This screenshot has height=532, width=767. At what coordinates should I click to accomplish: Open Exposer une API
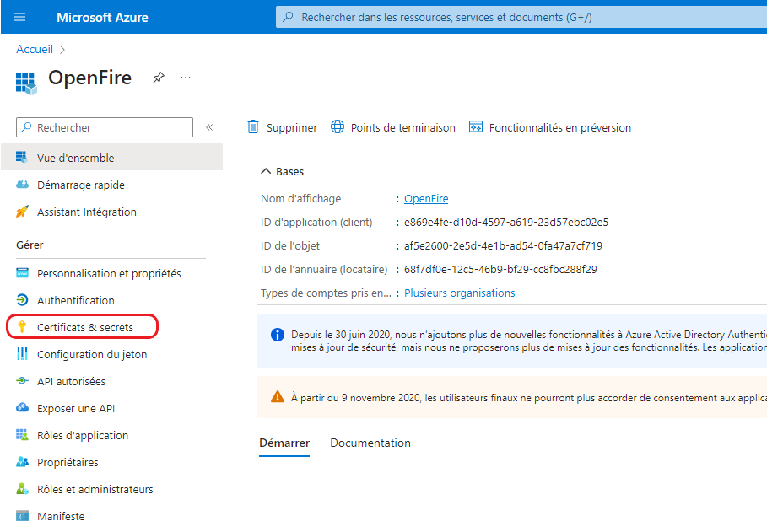pos(76,408)
